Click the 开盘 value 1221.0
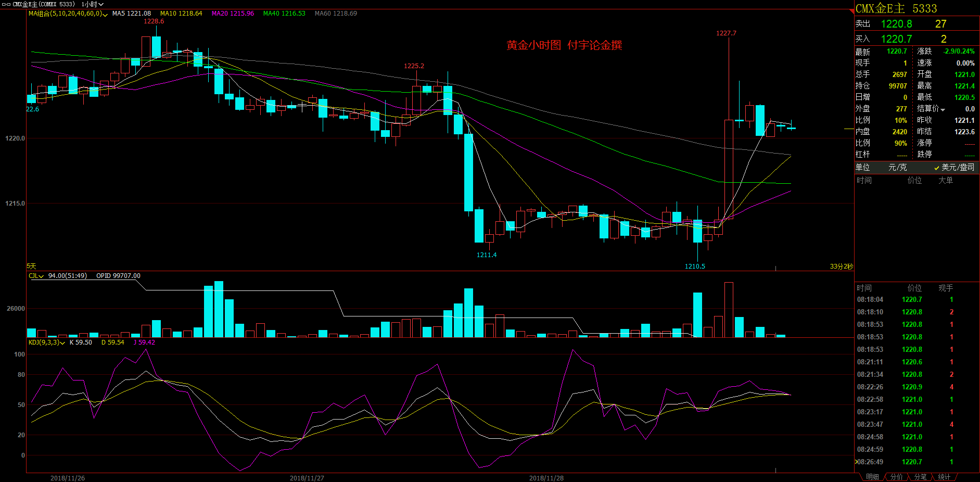Screen dimensions: 980x482 point(964,74)
